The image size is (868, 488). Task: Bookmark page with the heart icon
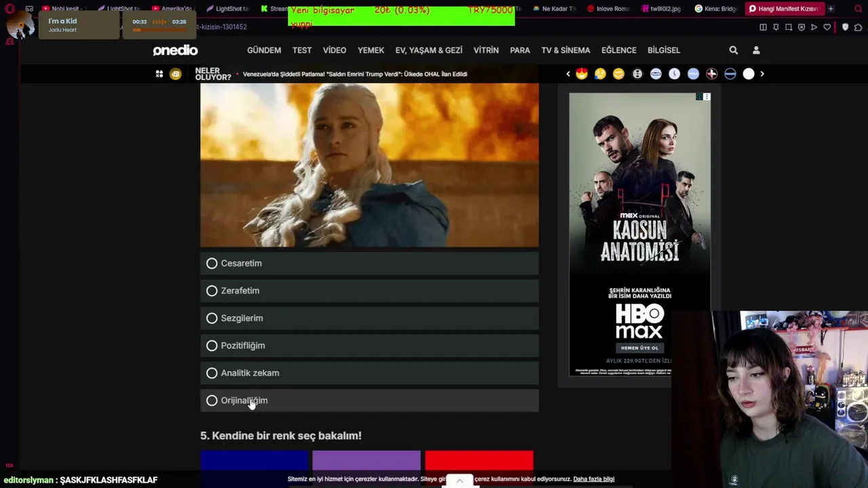coord(827,27)
